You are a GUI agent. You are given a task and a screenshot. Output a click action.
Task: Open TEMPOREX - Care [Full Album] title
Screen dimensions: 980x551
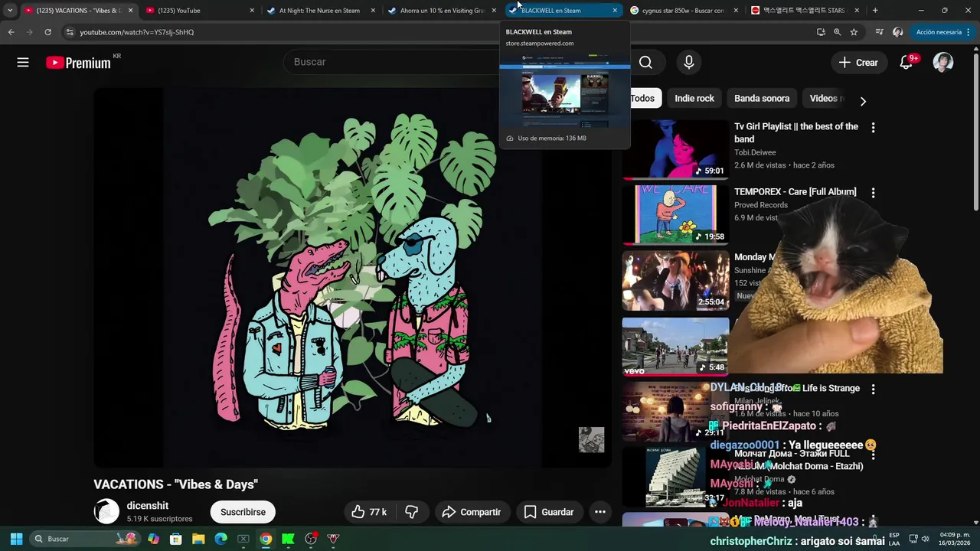tap(795, 191)
